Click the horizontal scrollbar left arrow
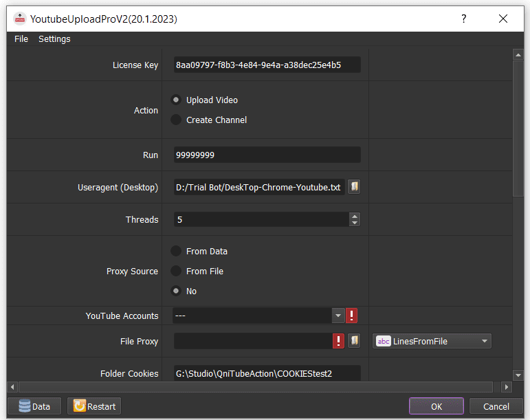The image size is (530, 420). pos(12,387)
